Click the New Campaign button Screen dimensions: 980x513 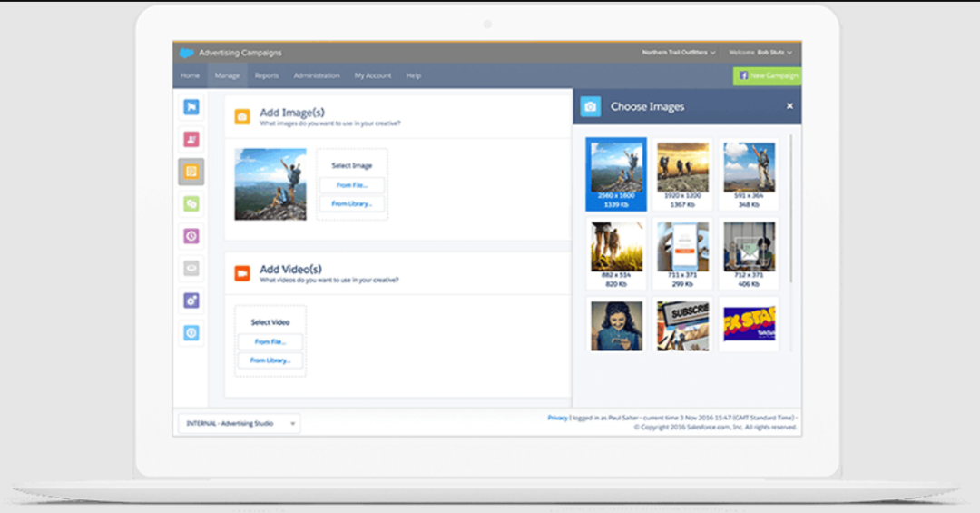point(767,76)
